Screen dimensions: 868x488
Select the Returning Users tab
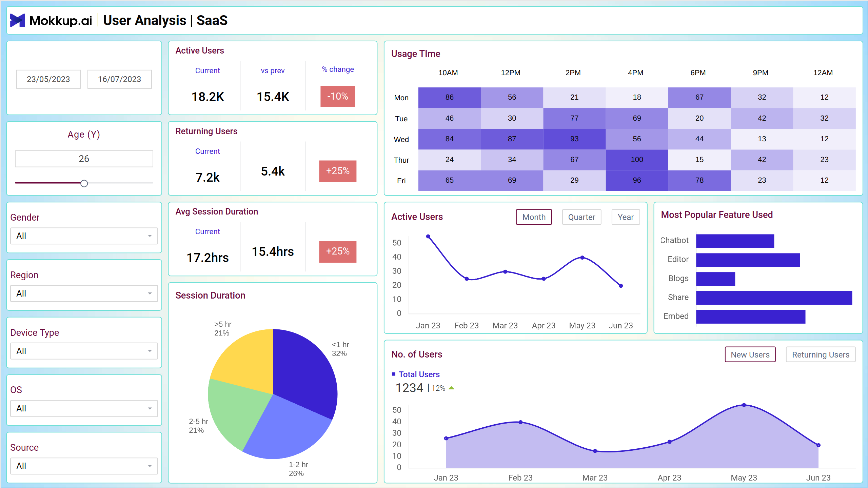point(821,354)
